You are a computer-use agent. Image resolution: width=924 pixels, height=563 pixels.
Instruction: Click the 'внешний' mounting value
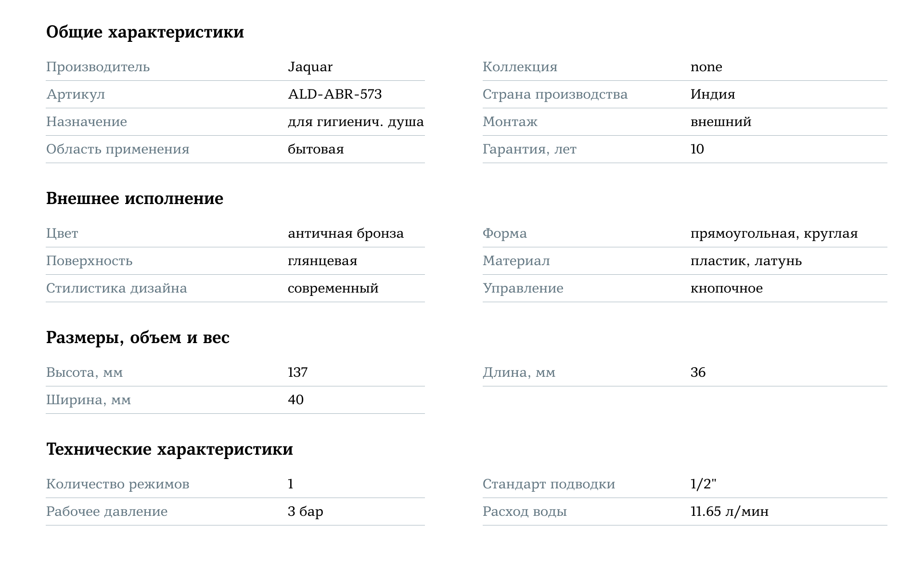click(x=720, y=122)
